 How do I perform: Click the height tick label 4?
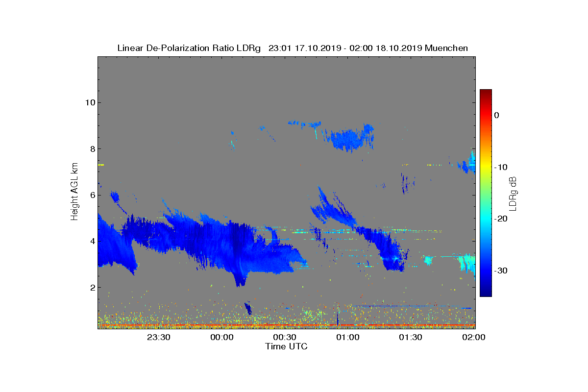tap(93, 241)
